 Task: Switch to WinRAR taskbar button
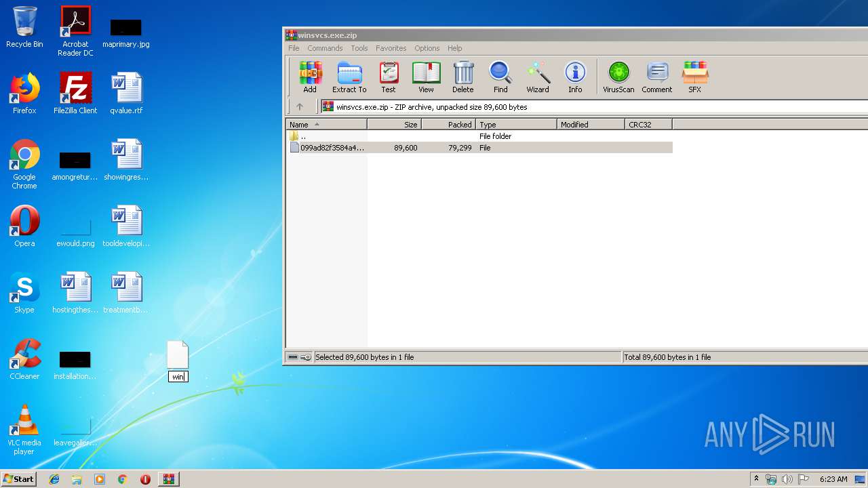point(169,479)
